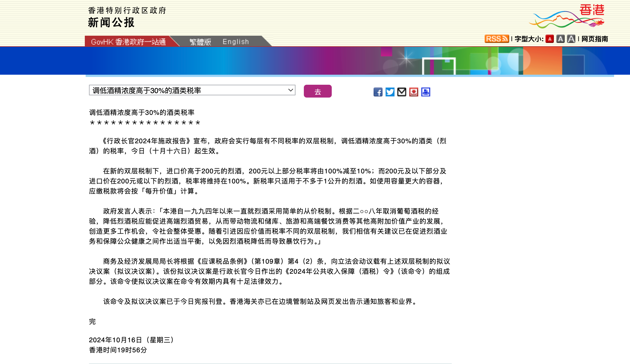This screenshot has height=364, width=630.
Task: Open GovHK 香港政府一站通 tab
Action: pyautogui.click(x=128, y=42)
